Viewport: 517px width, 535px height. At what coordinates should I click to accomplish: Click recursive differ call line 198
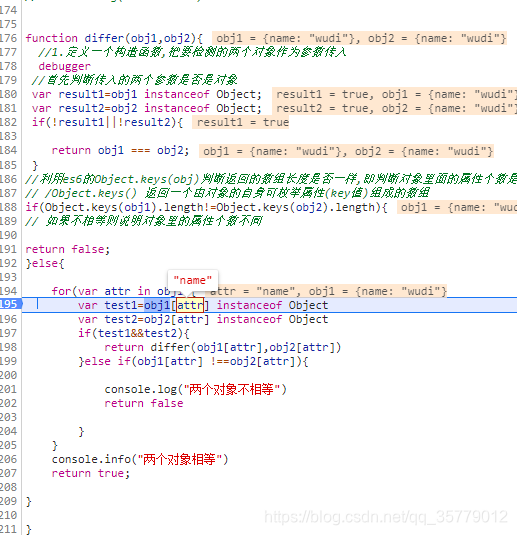click(x=246, y=347)
